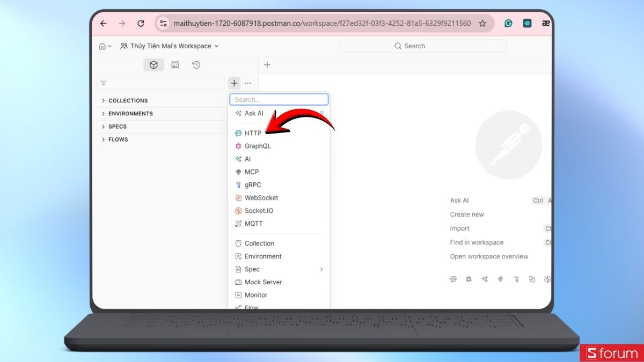
Task: Click the GraphQL quick icon below workspace shortcuts
Action: [469, 279]
